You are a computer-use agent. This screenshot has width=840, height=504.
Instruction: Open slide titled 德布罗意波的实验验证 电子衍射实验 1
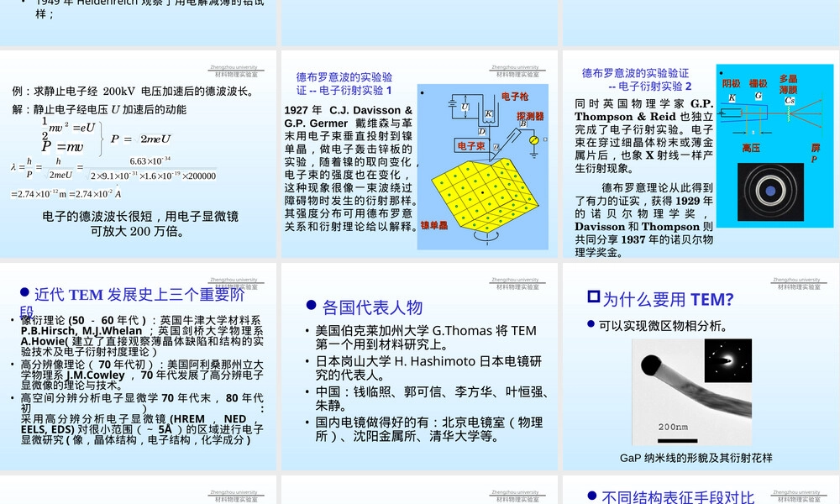point(419,154)
